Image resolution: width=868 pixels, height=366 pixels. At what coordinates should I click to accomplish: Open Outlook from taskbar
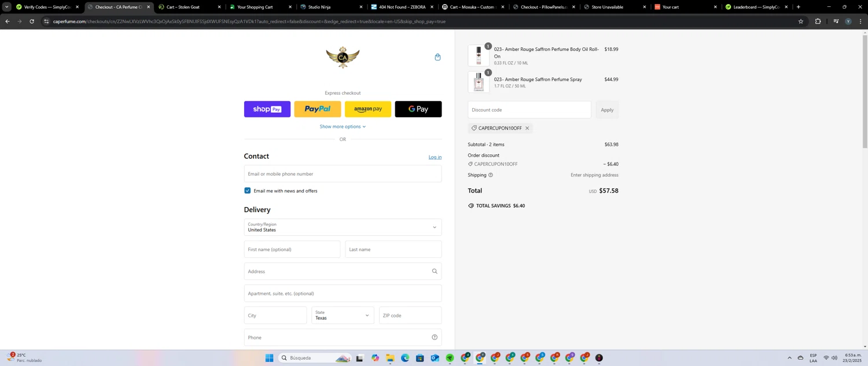pyautogui.click(x=435, y=358)
